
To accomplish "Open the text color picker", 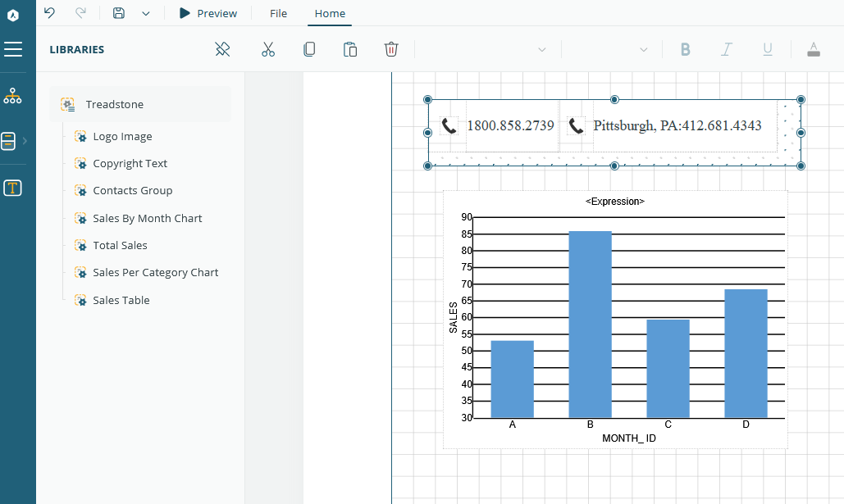I will click(x=814, y=49).
